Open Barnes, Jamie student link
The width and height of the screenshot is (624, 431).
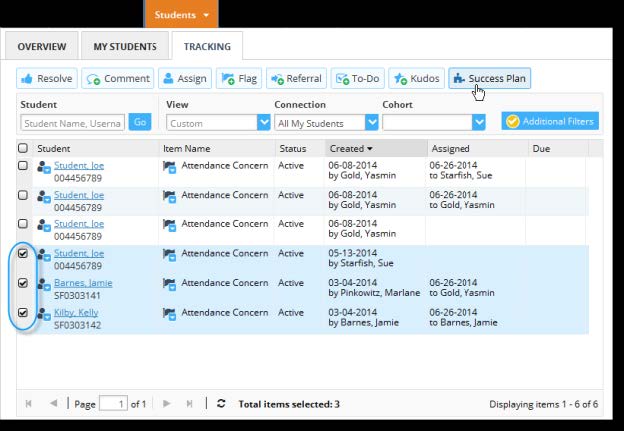click(x=83, y=283)
